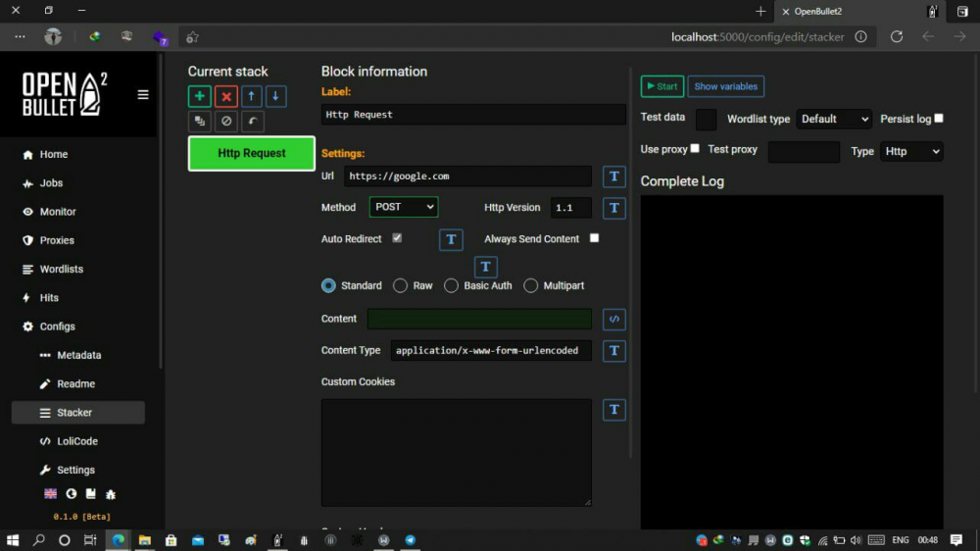Toggle variable mode for Auto Redirect

[x=451, y=239]
